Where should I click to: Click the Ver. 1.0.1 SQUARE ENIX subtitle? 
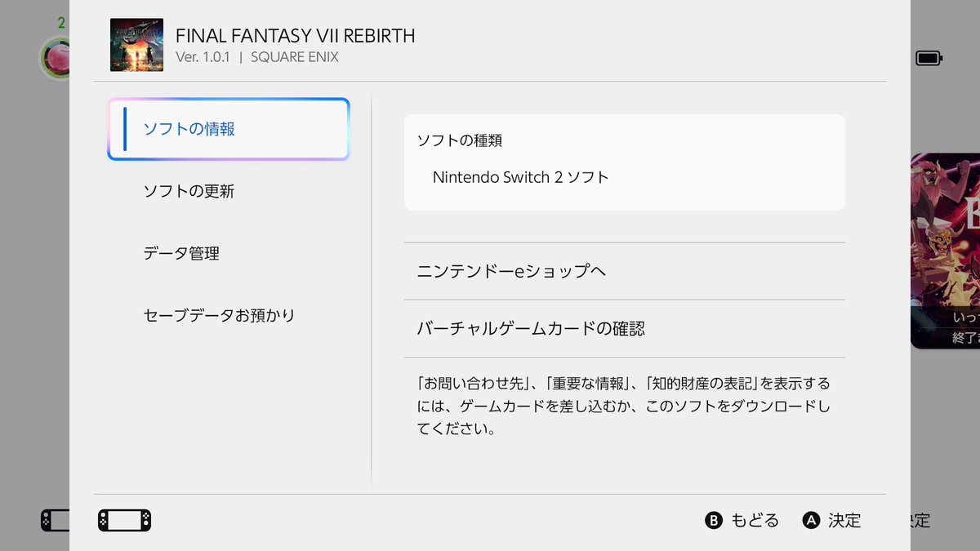[257, 57]
